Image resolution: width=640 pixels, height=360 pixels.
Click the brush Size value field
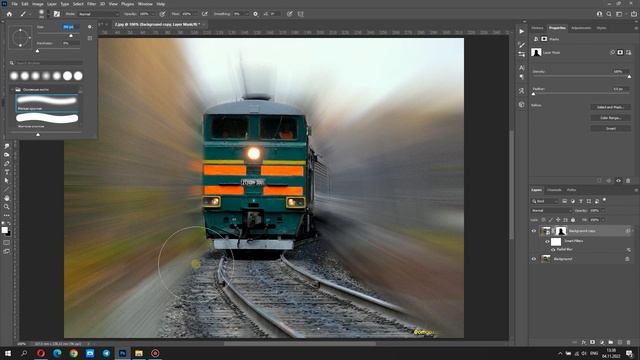(x=69, y=27)
